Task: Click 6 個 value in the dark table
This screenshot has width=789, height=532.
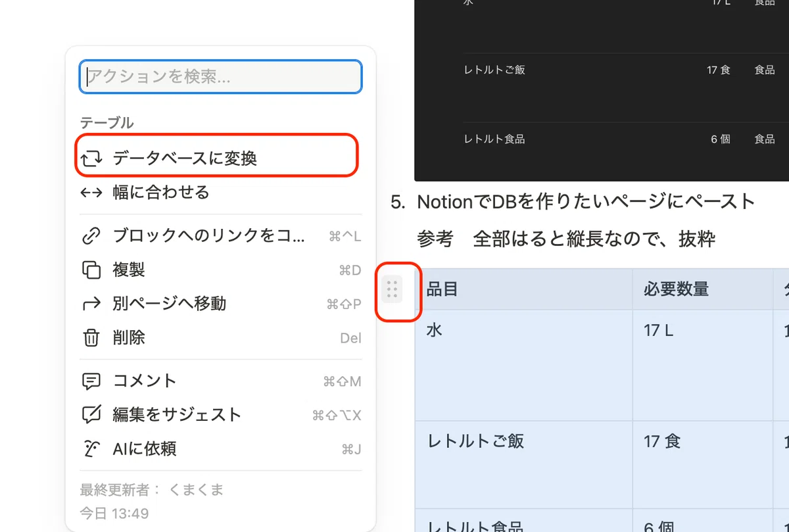Action: (x=721, y=139)
